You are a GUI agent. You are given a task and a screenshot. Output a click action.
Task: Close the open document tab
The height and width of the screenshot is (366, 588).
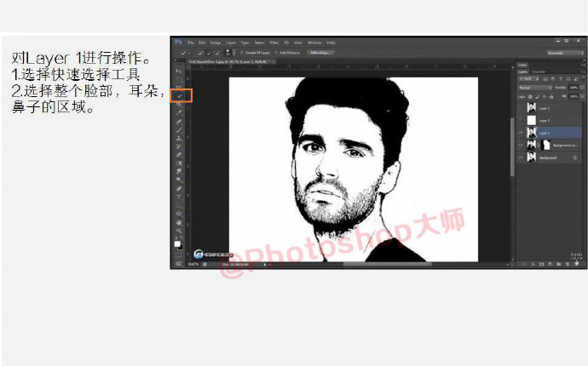click(x=274, y=61)
